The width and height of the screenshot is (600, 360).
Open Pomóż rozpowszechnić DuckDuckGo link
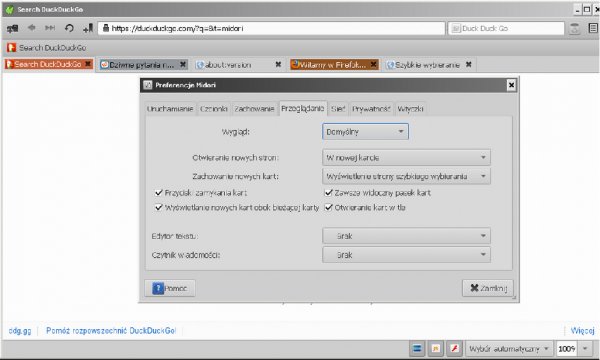(111, 331)
